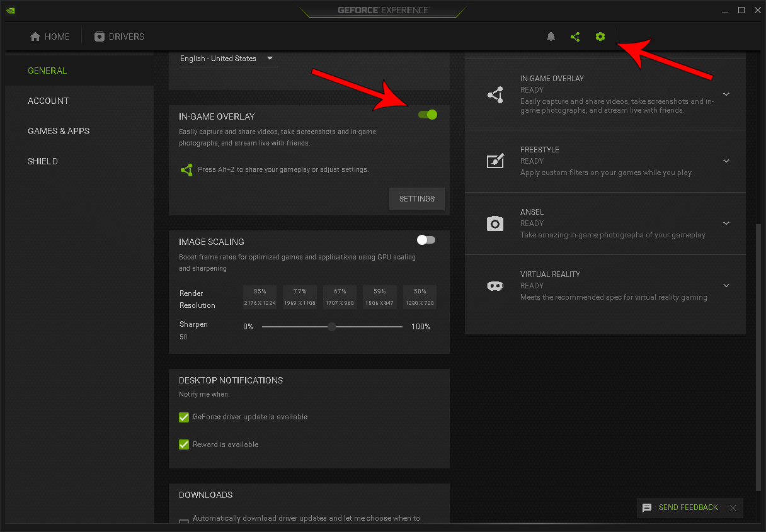The width and height of the screenshot is (766, 532).
Task: Expand the Freestyle feature row
Action: click(x=726, y=161)
